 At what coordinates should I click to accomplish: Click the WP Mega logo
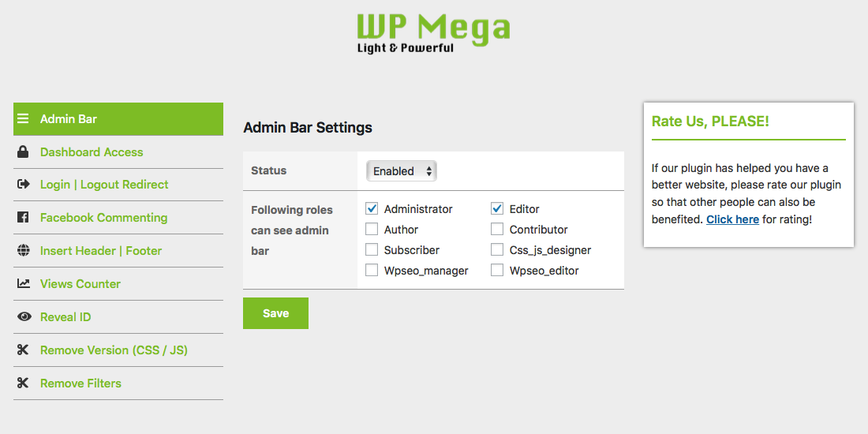point(433,33)
